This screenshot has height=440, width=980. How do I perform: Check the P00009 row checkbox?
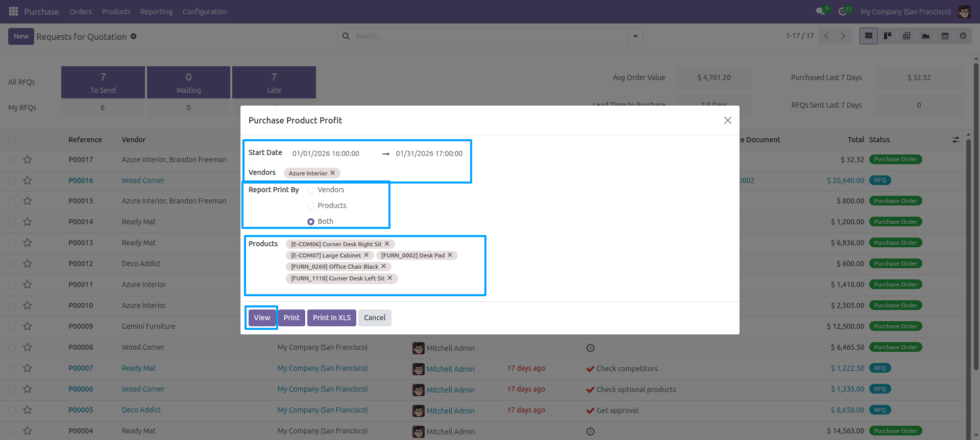coord(12,327)
